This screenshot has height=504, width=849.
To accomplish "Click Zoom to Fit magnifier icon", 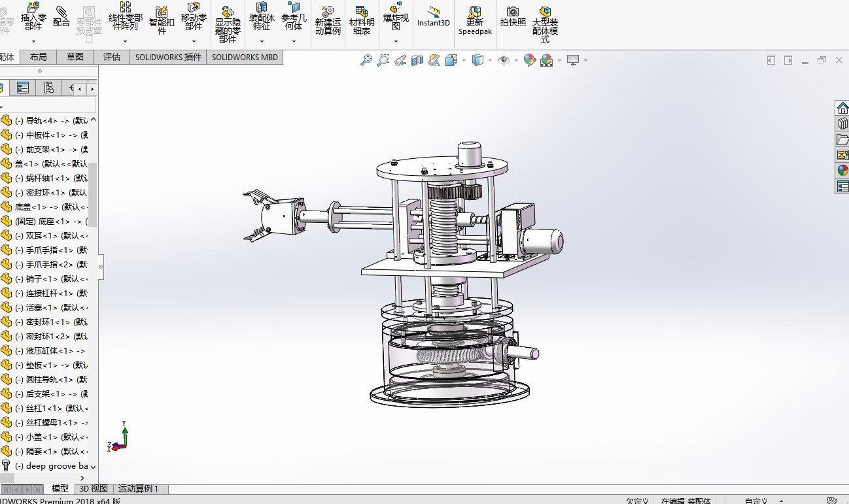I will [366, 60].
